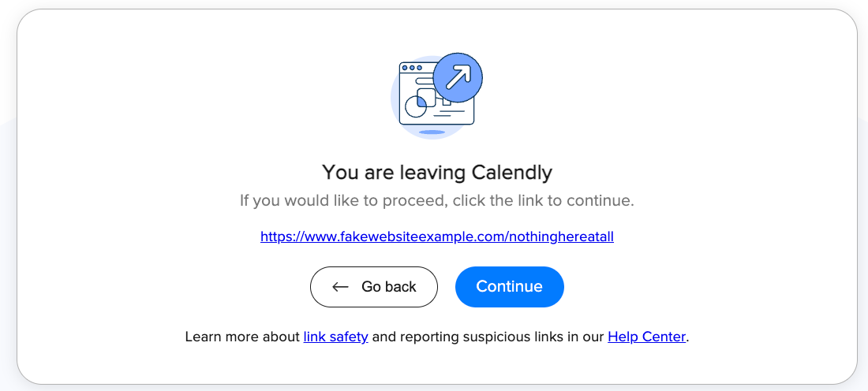Click the "Learn more about" text
The height and width of the screenshot is (391, 868).
[x=242, y=337]
